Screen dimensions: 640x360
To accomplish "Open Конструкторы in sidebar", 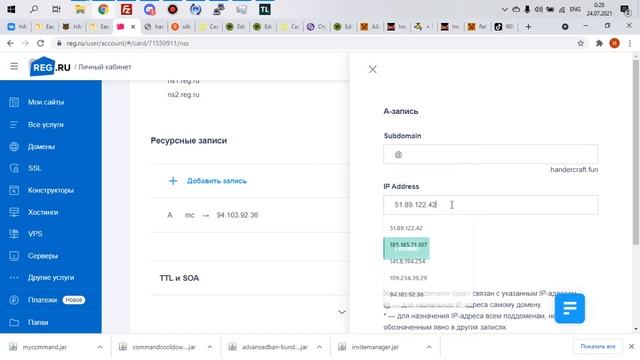I will [x=51, y=190].
